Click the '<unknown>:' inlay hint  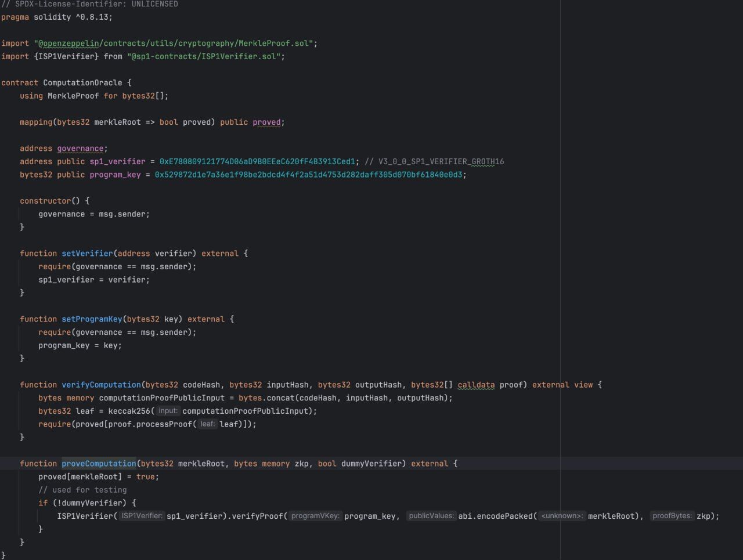562,516
